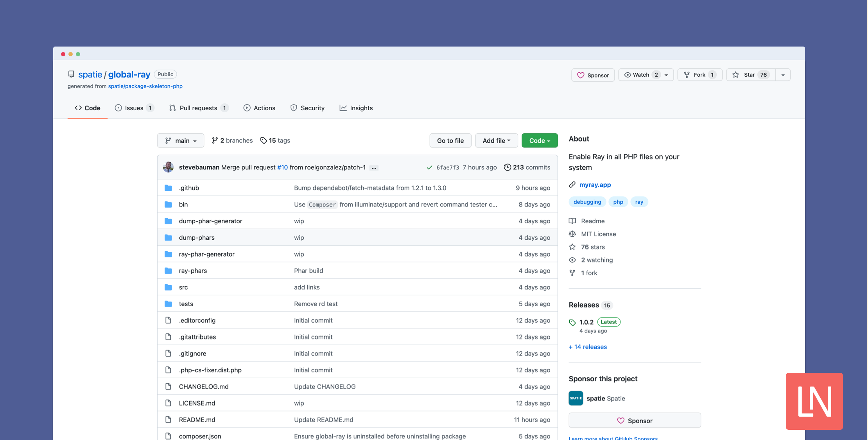Open the spatie owner link
The width and height of the screenshot is (868, 440).
pyautogui.click(x=90, y=74)
